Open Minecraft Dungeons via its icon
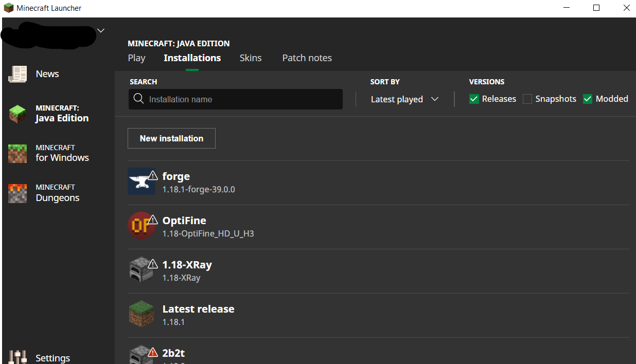Image resolution: width=636 pixels, height=364 pixels. 17,193
